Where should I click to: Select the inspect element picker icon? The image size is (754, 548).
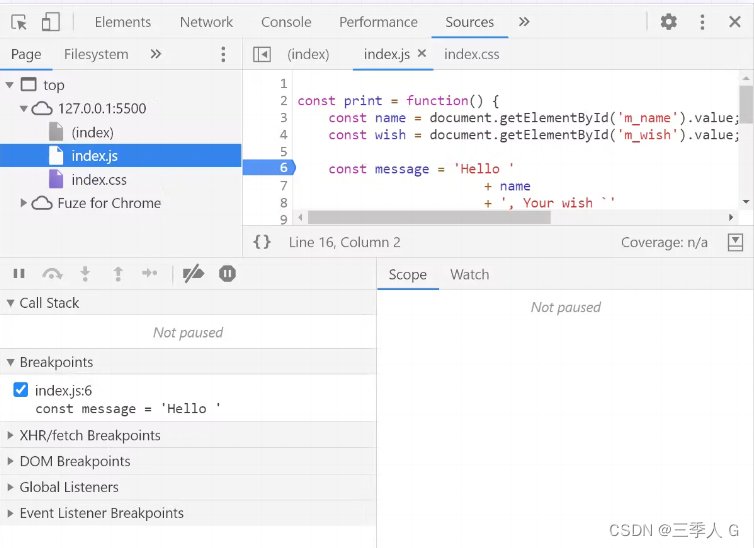[19, 22]
